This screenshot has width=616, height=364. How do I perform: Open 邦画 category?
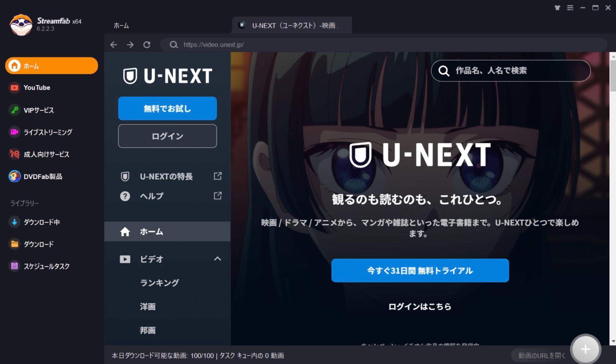tap(148, 330)
